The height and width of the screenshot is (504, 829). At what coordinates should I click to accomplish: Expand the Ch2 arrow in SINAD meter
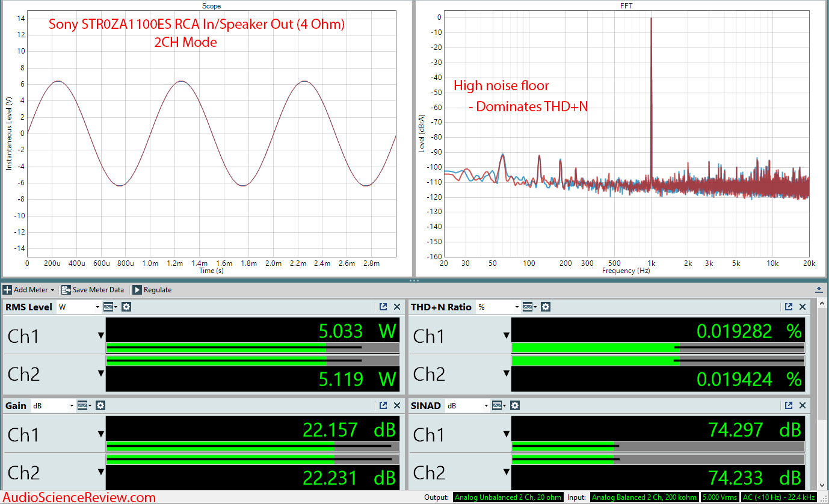coord(506,473)
